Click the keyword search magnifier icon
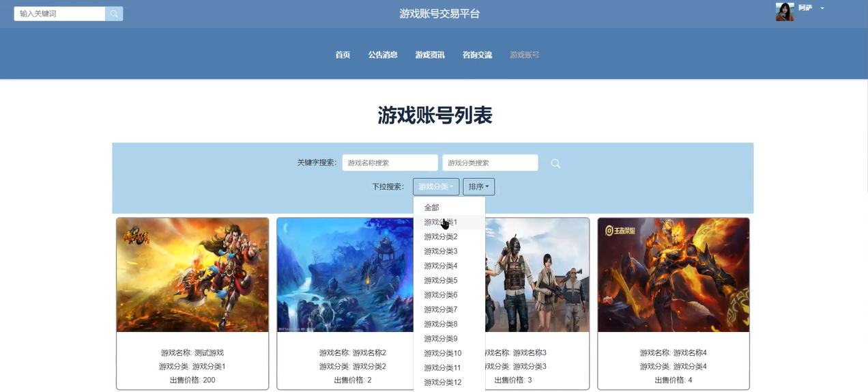The width and height of the screenshot is (868, 392). pyautogui.click(x=555, y=163)
